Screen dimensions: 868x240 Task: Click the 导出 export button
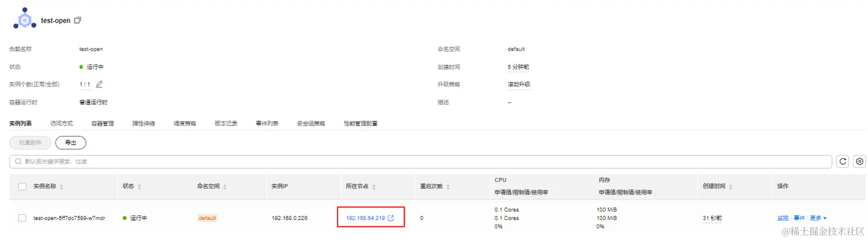[x=71, y=143]
